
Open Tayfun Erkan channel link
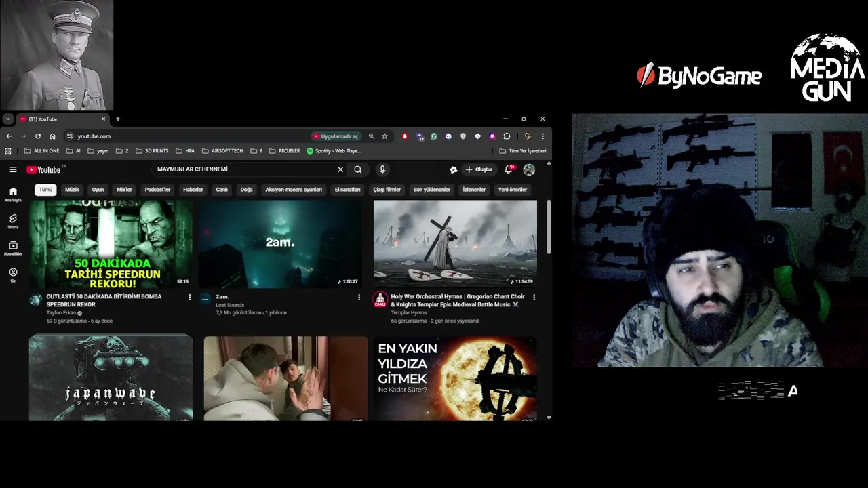coord(61,313)
